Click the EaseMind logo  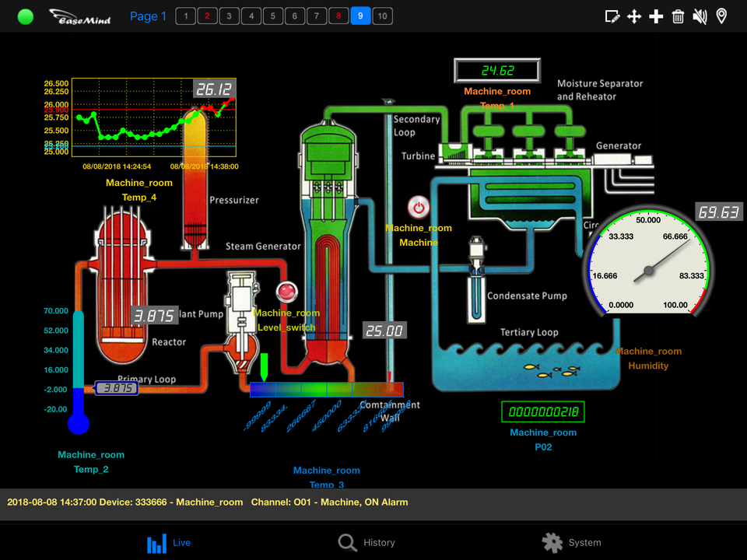(80, 16)
